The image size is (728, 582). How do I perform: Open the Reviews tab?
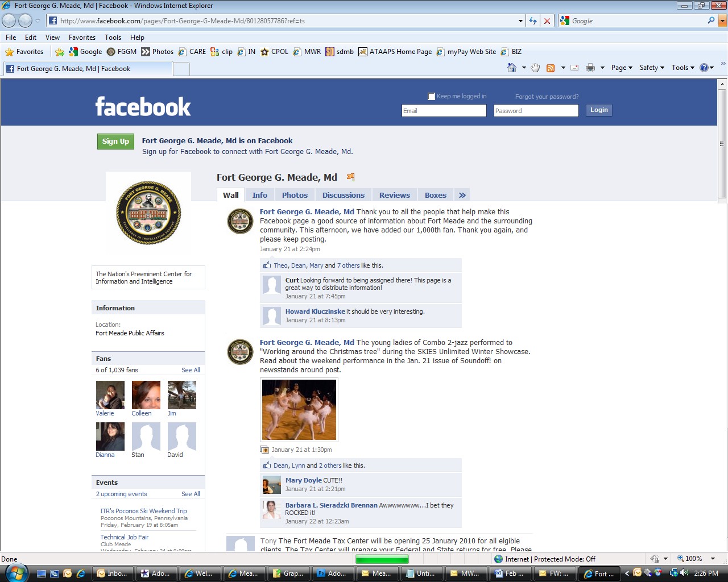tap(395, 195)
